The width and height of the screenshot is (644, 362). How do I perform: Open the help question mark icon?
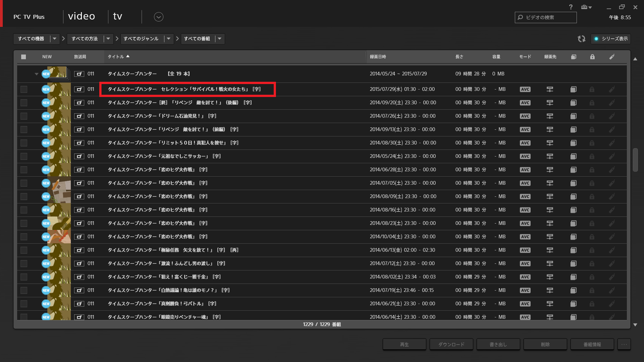tap(571, 7)
